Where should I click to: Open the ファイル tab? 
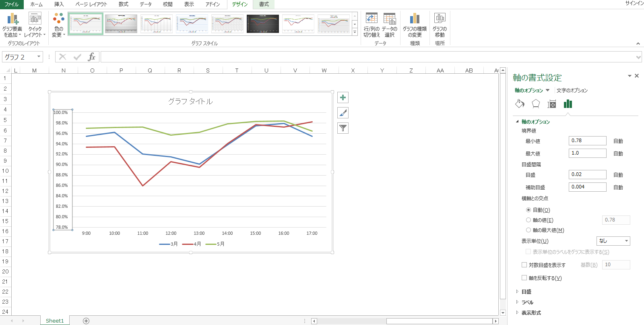(x=12, y=4)
